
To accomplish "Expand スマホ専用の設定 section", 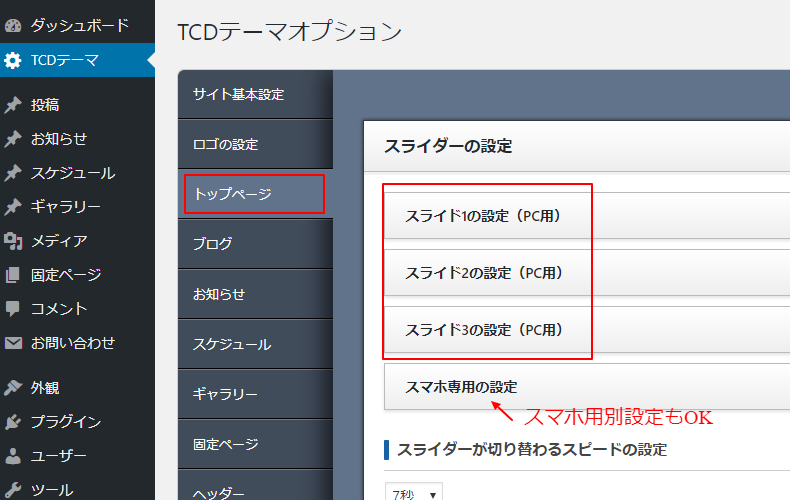I will click(587, 387).
